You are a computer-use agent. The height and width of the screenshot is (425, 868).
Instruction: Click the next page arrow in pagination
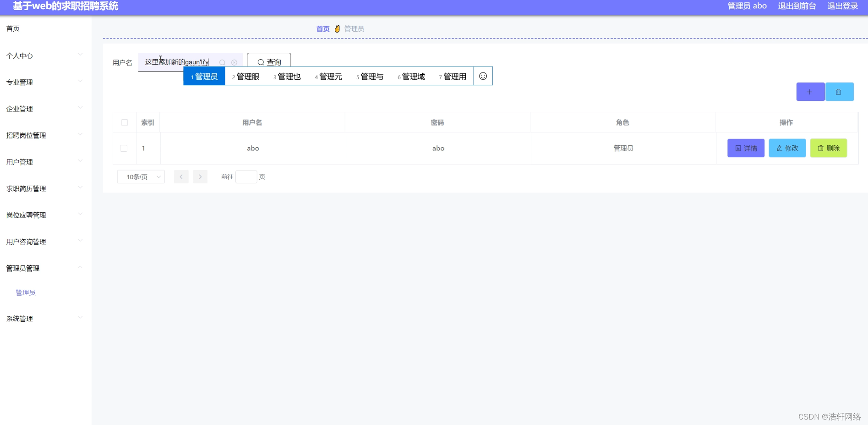200,177
